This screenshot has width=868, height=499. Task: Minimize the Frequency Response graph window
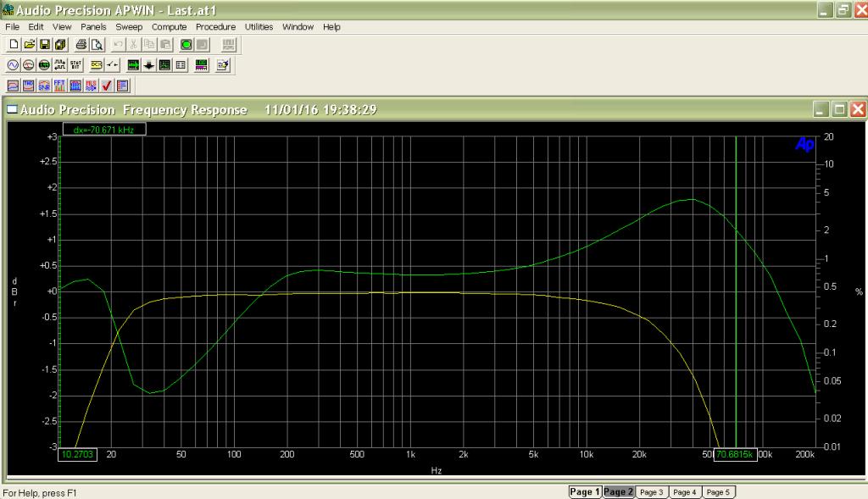[x=821, y=109]
